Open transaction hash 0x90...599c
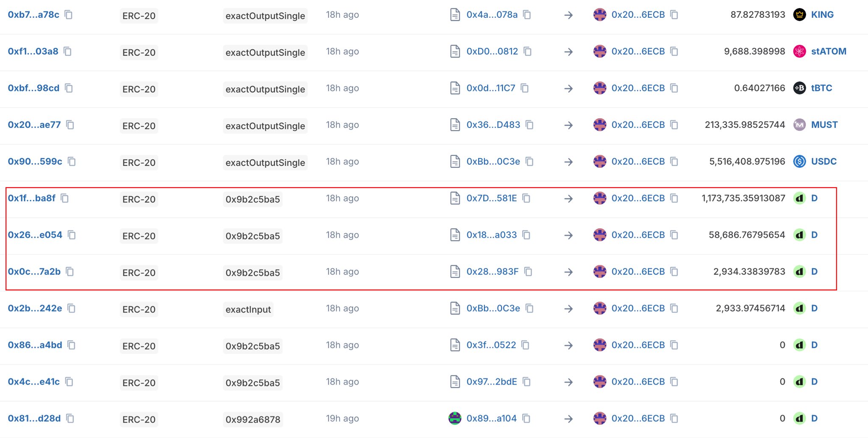 [35, 161]
